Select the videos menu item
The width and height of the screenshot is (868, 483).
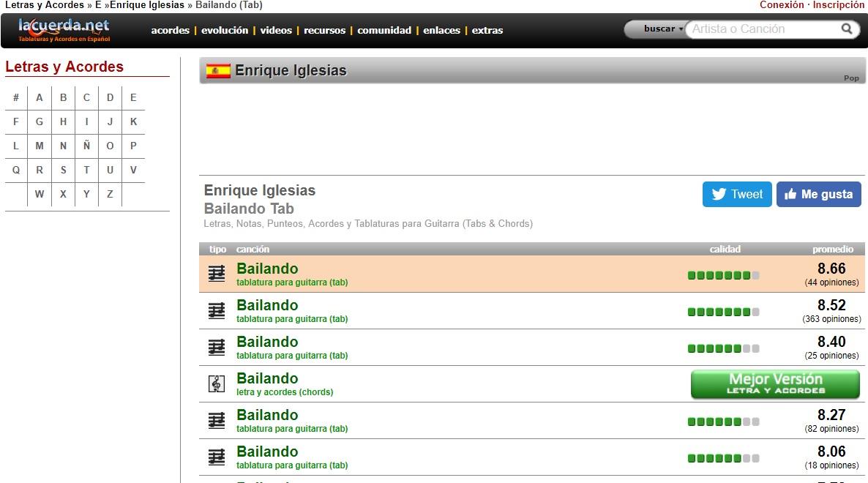coord(276,31)
